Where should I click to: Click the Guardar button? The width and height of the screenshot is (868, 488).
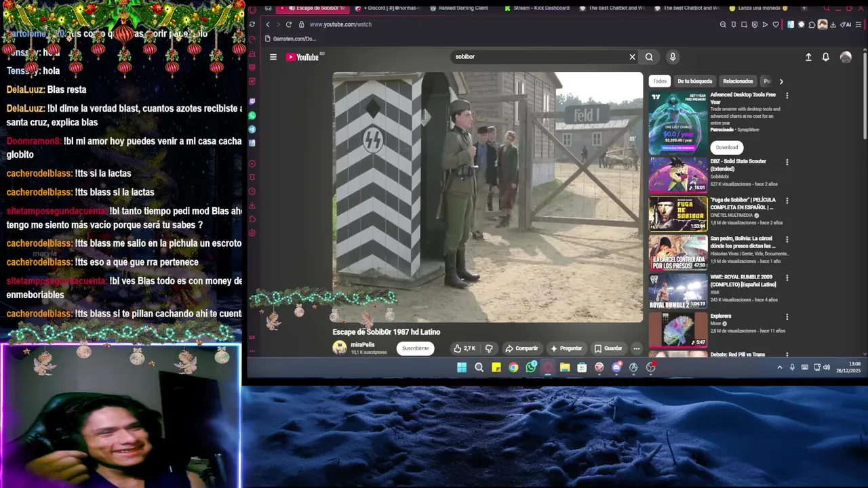(x=608, y=348)
